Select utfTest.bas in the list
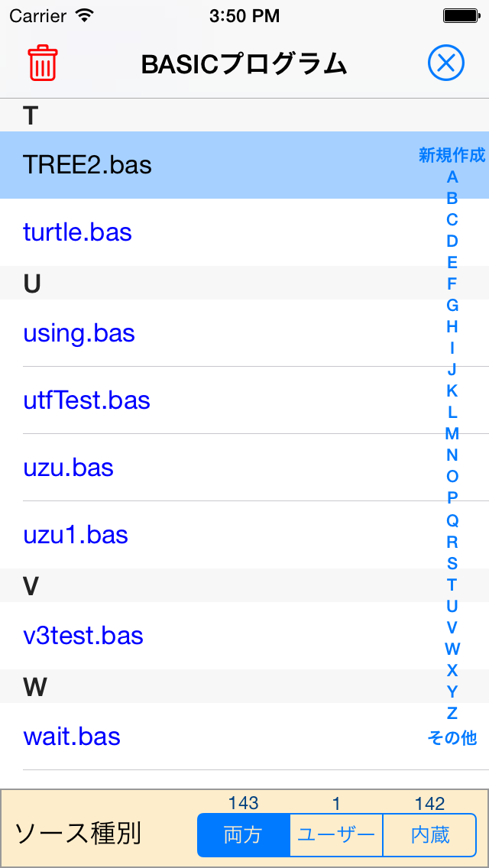The height and width of the screenshot is (868, 489). pyautogui.click(x=244, y=400)
